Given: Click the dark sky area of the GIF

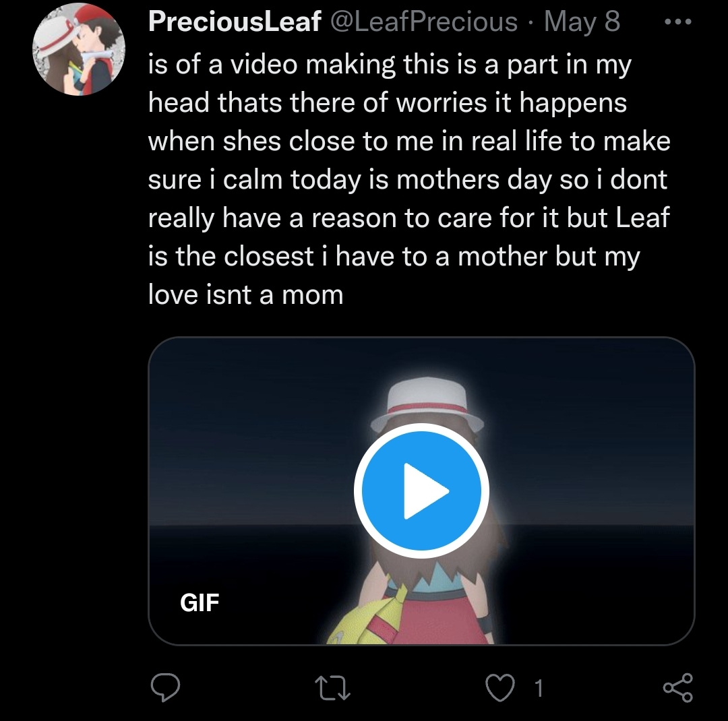Looking at the screenshot, I should point(256,418).
